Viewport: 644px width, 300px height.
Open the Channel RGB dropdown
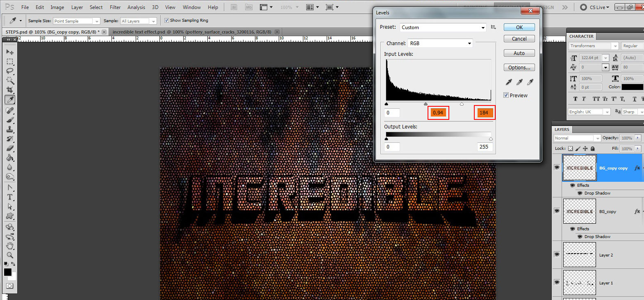click(x=440, y=44)
